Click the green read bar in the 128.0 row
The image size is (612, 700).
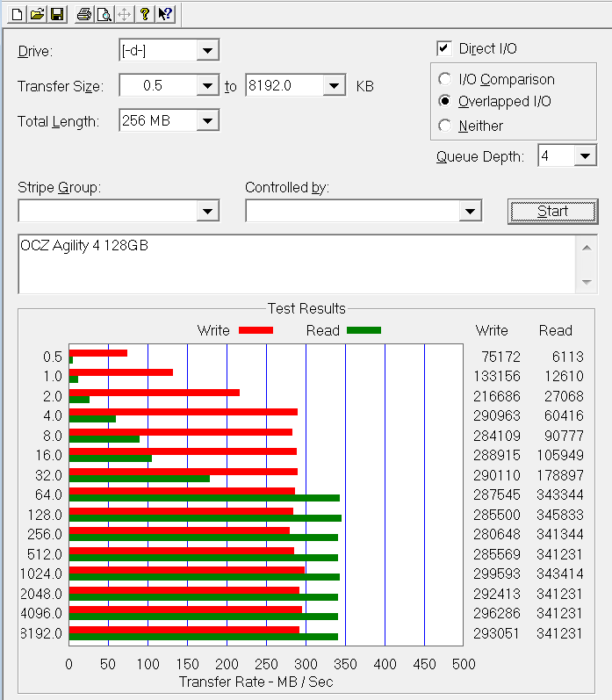tap(205, 518)
